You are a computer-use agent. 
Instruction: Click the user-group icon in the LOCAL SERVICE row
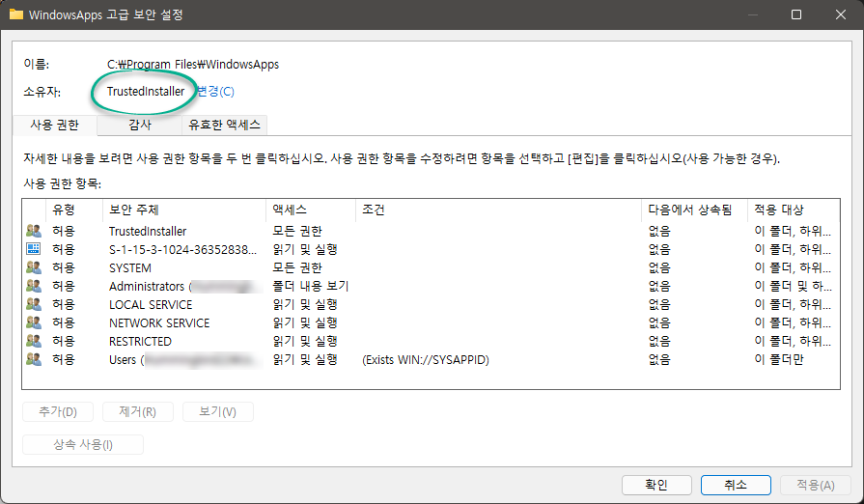(34, 304)
